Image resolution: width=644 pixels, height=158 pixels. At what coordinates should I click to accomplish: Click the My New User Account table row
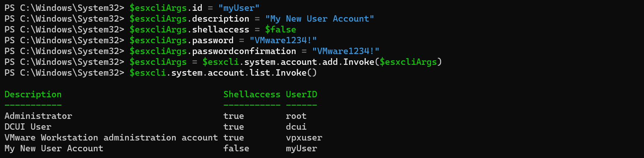click(54, 149)
